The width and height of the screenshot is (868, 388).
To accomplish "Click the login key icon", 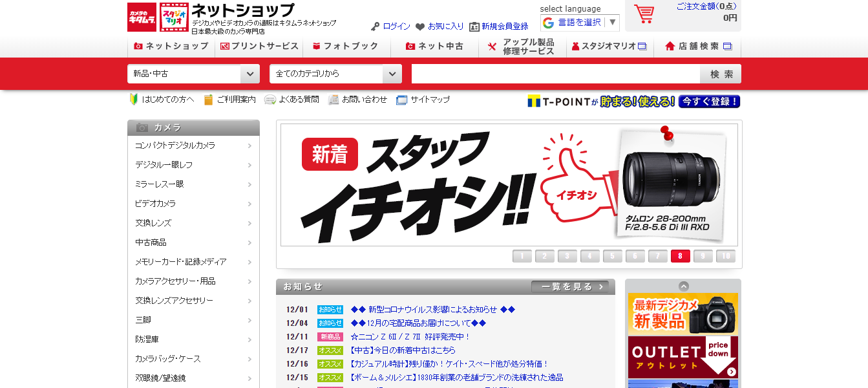I will point(375,27).
